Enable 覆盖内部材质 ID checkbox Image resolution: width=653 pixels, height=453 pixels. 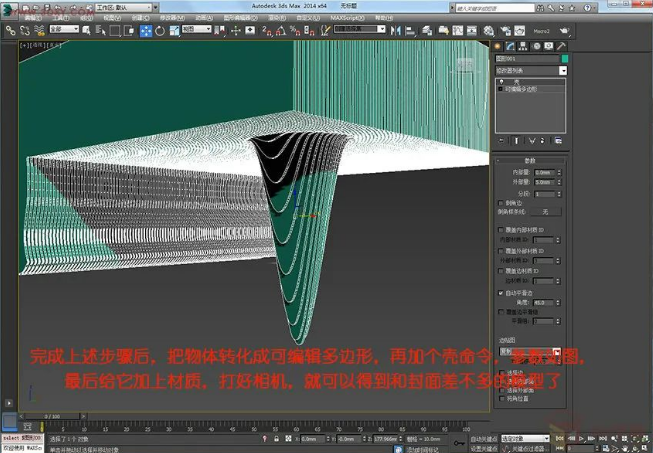coord(501,230)
